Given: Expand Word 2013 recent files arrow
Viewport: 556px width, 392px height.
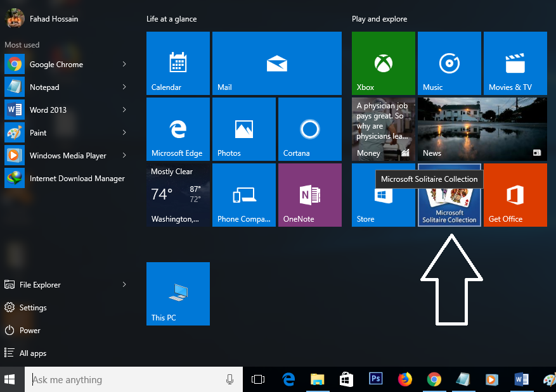Looking at the screenshot, I should [x=124, y=110].
